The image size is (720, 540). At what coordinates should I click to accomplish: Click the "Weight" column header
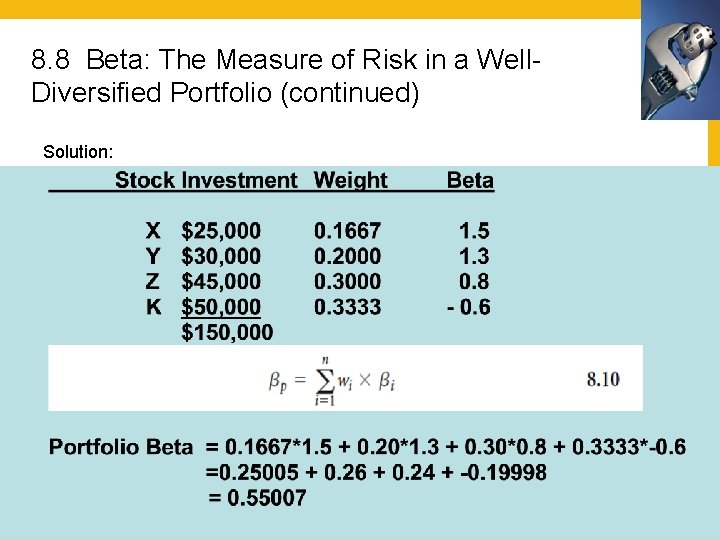pos(350,181)
